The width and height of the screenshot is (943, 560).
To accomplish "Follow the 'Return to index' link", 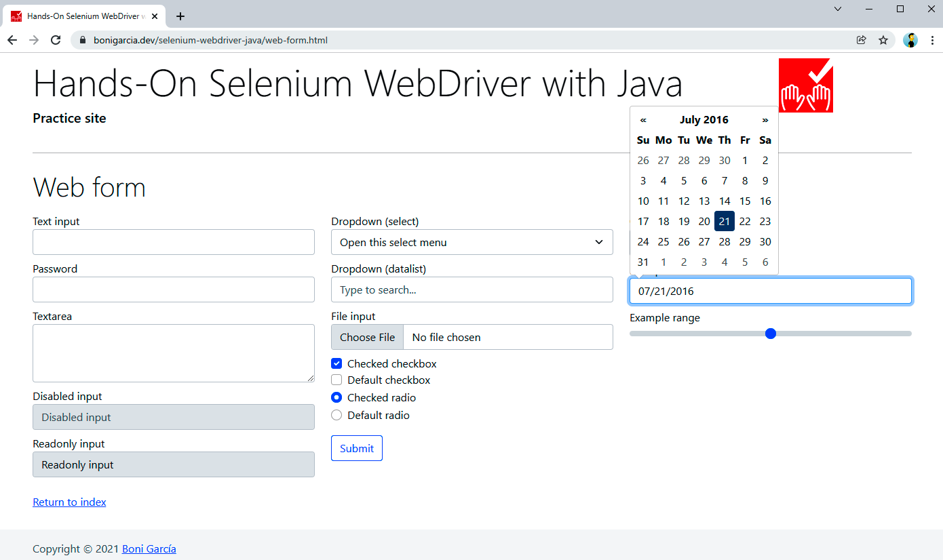I will click(69, 502).
